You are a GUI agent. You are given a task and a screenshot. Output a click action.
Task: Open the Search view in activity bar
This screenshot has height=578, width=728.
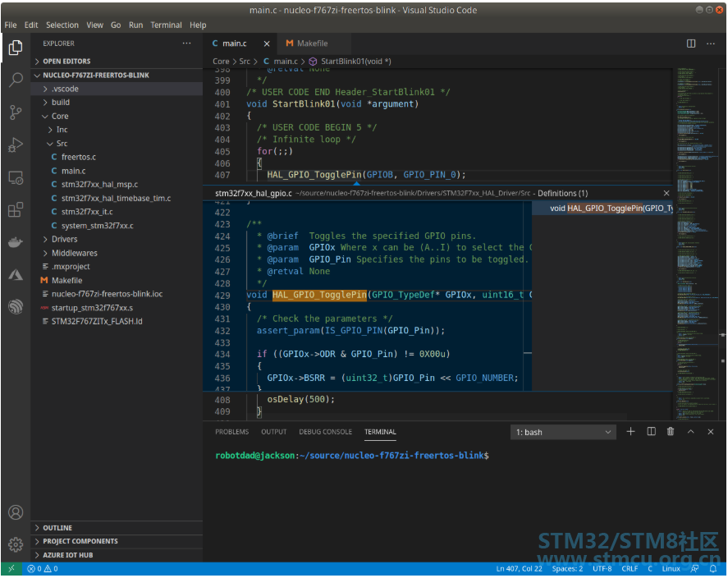16,80
